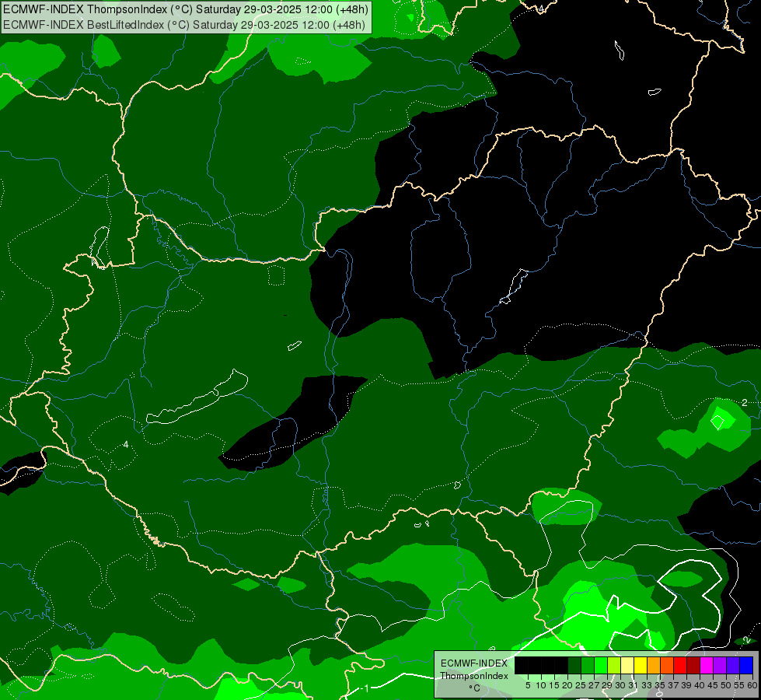Select the purple 45–50 legend swatch

[720, 665]
